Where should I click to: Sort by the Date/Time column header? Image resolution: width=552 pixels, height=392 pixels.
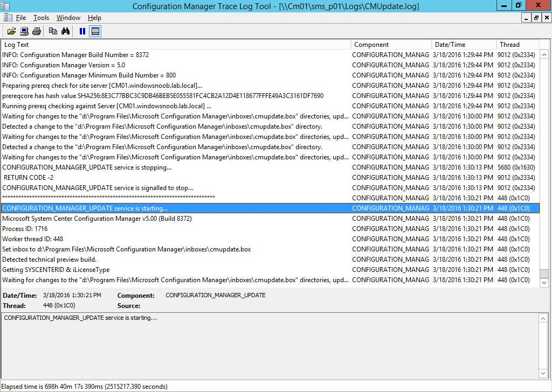pos(464,45)
